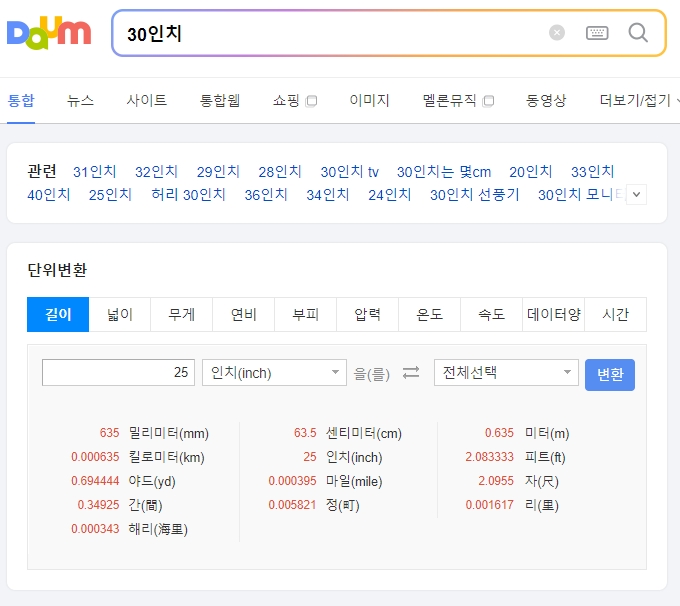Viewport: 680px width, 606px height.
Task: Open related search 24인치
Action: click(390, 195)
